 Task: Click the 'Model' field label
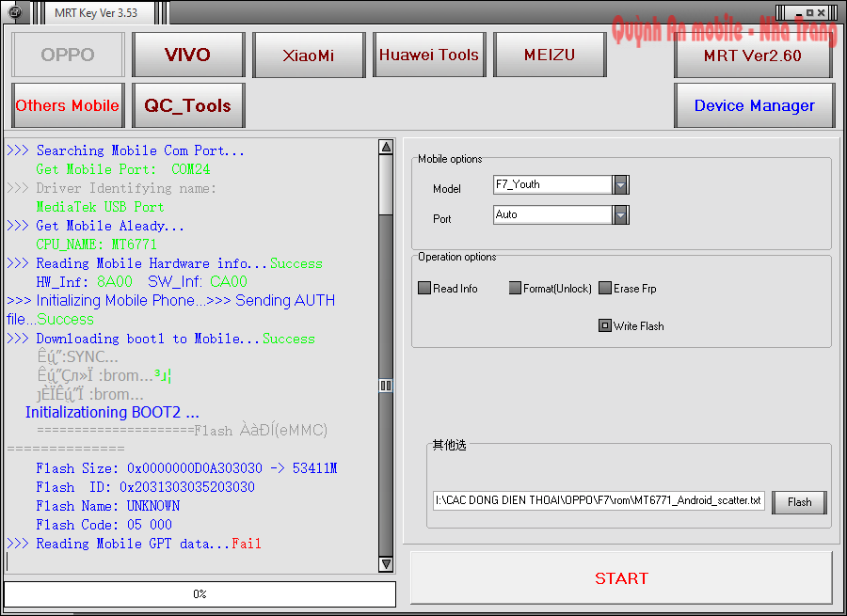click(x=447, y=189)
